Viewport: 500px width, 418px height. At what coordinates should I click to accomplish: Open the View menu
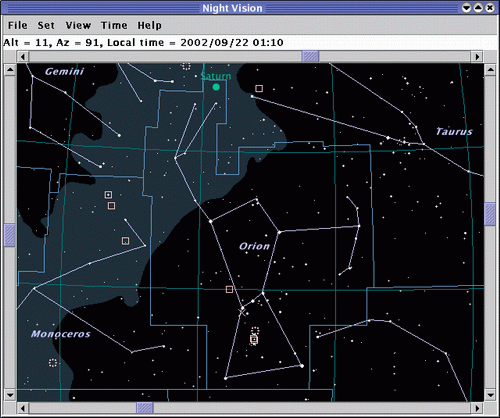coord(78,25)
